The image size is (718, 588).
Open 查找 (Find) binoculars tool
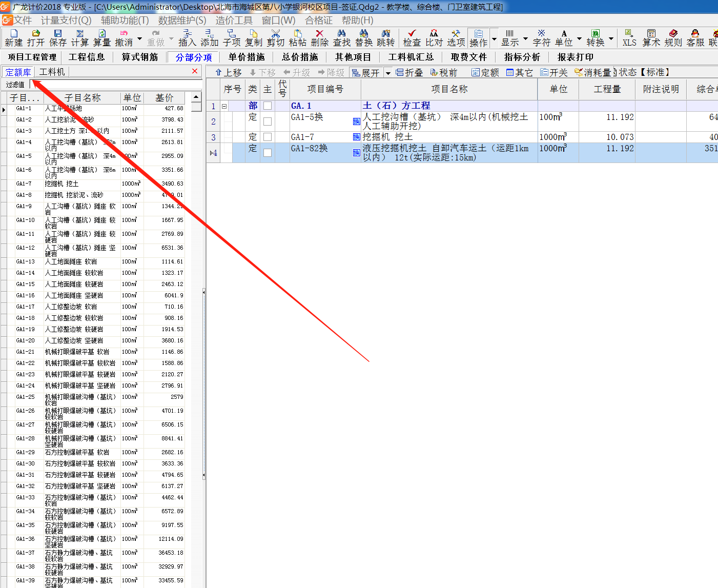pos(342,38)
